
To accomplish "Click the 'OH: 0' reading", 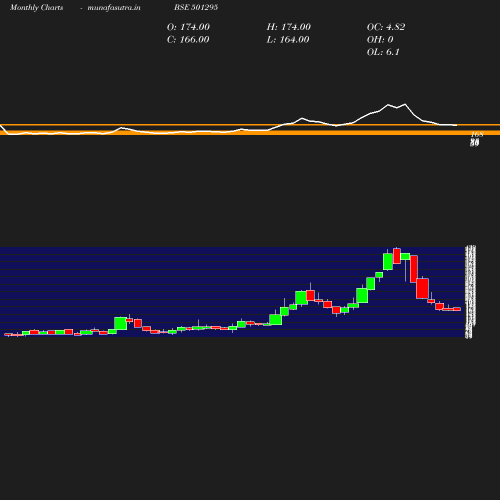I will click(x=380, y=40).
